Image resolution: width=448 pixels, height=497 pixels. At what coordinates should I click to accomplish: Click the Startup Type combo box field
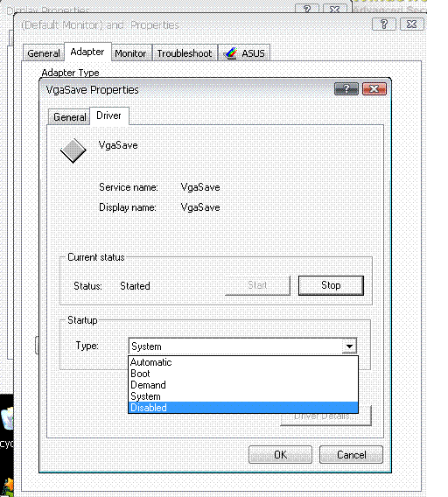click(242, 346)
